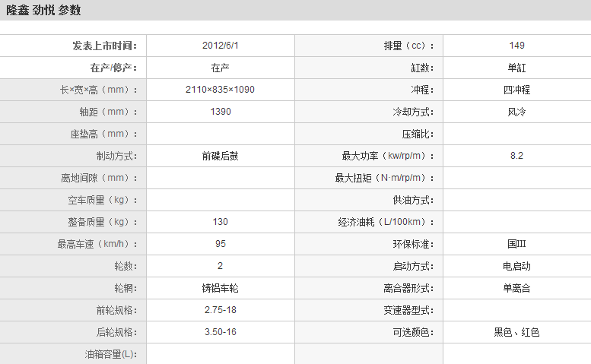Click the displacement value 149
591x364 pixels.
pos(516,46)
